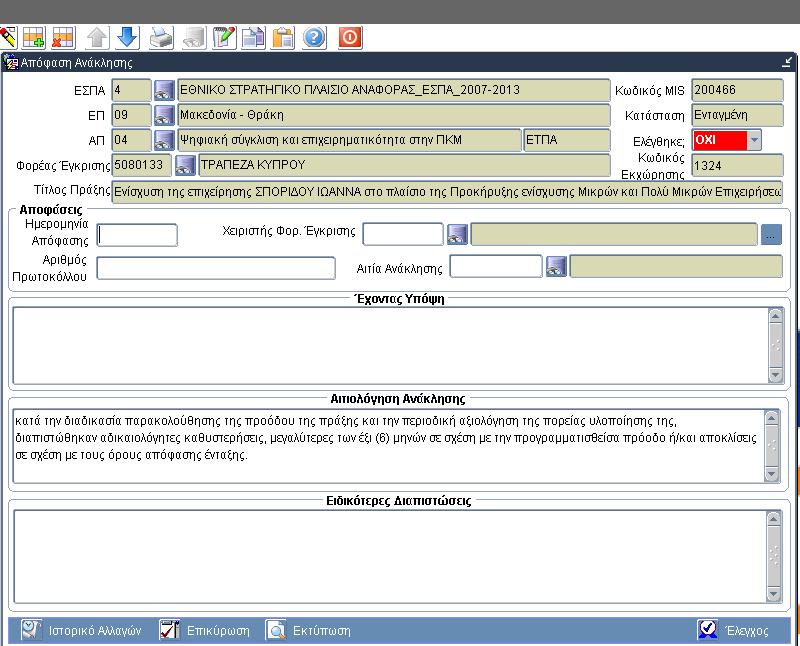Click the printer icon in the toolbar
The width and height of the screenshot is (800, 646).
coord(162,37)
